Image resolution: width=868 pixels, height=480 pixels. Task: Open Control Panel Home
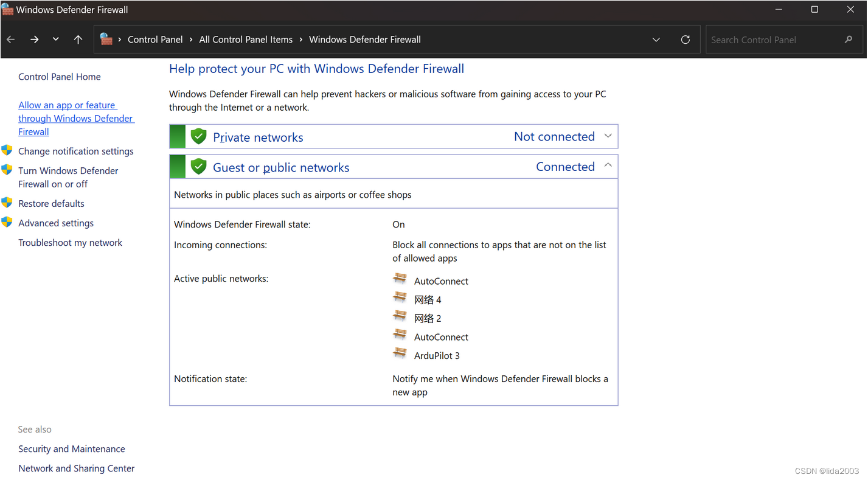(x=60, y=77)
